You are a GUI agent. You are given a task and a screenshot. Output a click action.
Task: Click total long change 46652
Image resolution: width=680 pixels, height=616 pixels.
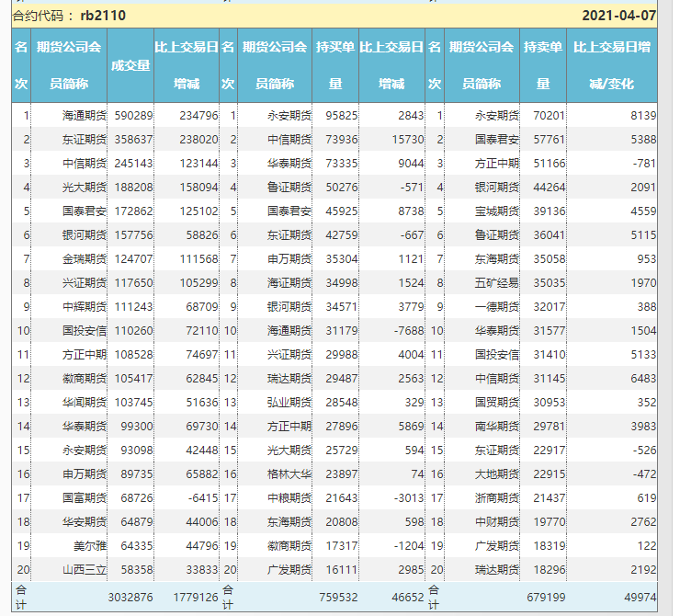point(408,598)
